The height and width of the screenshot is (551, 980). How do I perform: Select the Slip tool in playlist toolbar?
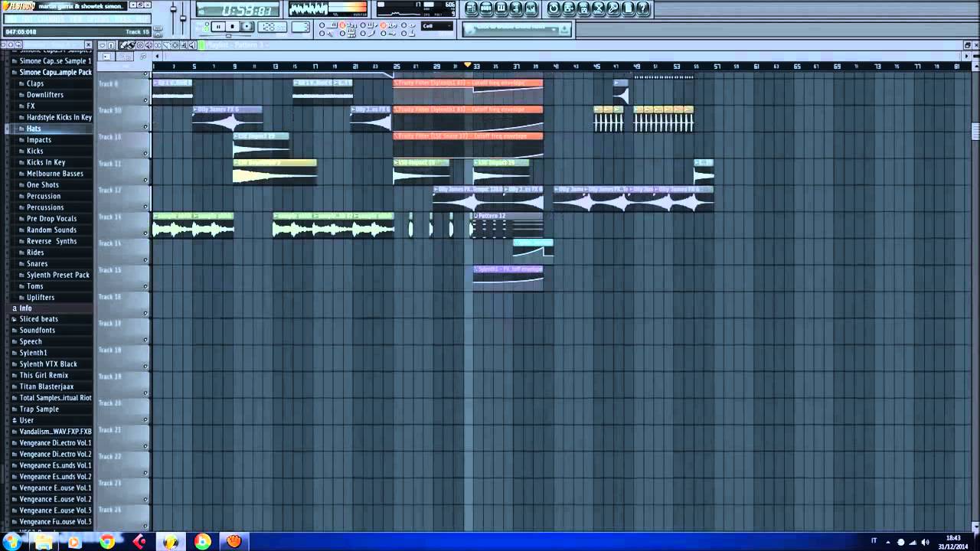(x=157, y=45)
